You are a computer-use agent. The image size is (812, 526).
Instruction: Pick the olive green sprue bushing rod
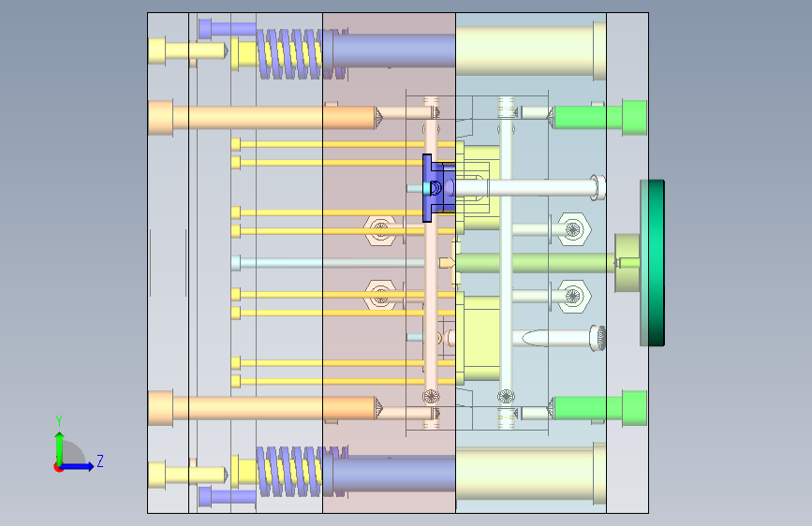pos(536,263)
